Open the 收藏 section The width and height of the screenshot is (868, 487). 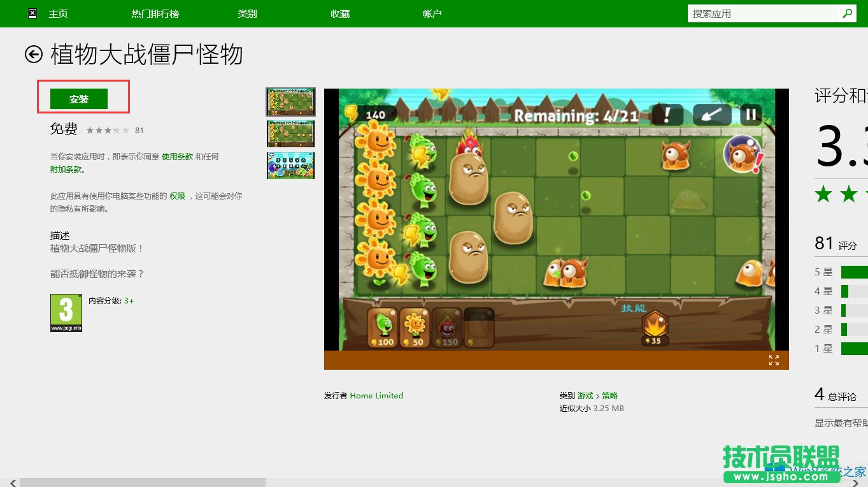pyautogui.click(x=339, y=13)
